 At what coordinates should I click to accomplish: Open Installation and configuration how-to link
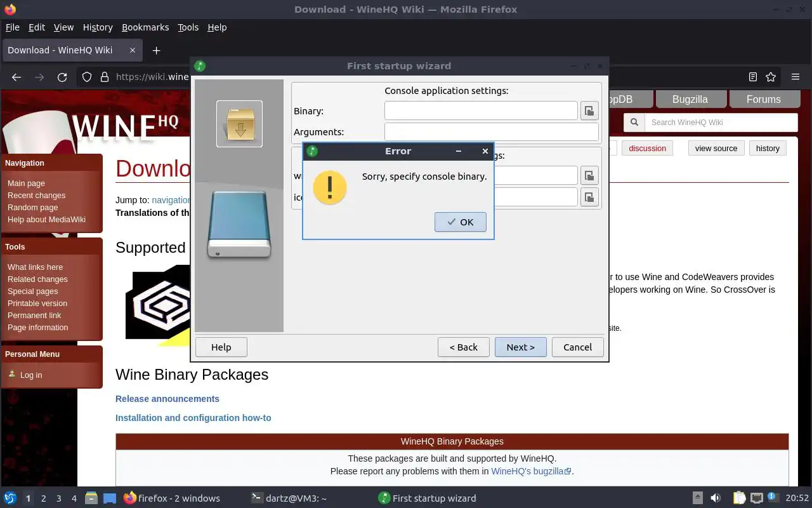193,418
